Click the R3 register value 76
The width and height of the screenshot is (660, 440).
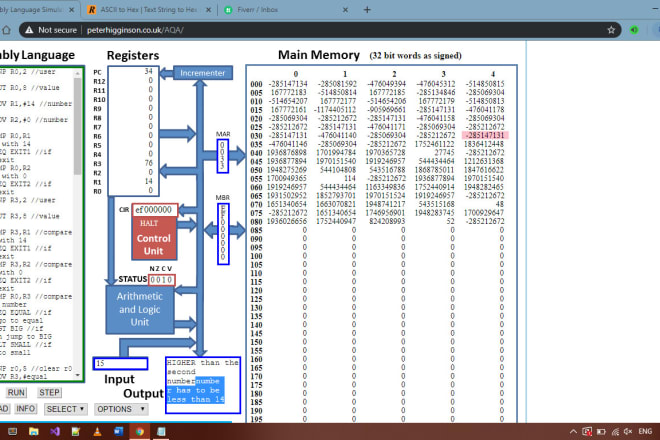(x=148, y=163)
